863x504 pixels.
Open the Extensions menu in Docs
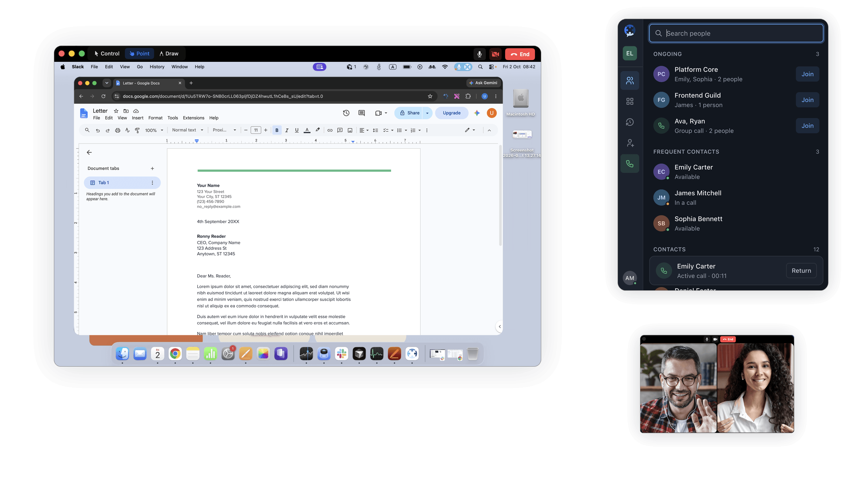(193, 118)
